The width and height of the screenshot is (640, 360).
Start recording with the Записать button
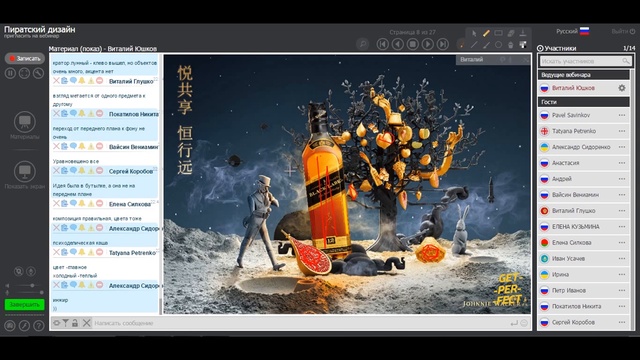(25, 58)
